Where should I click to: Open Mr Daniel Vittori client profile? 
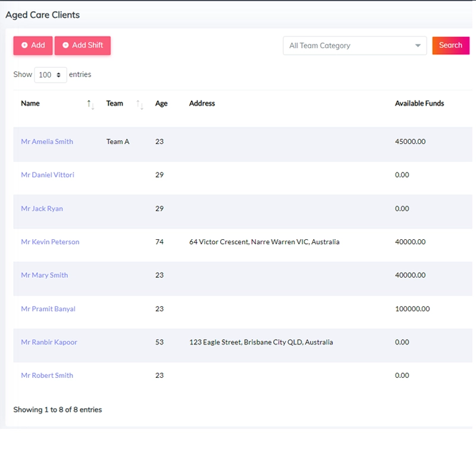coord(48,175)
